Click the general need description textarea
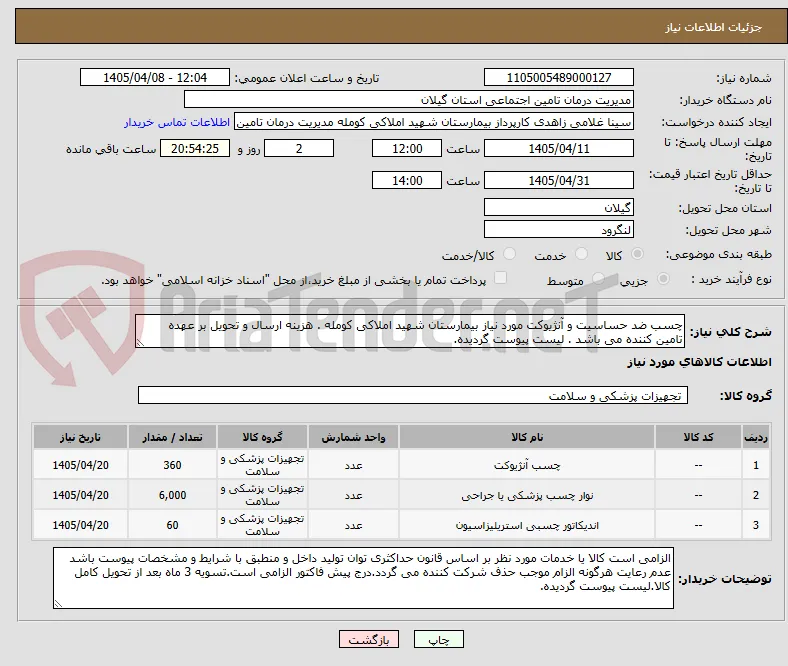The image size is (788, 666). [410, 331]
